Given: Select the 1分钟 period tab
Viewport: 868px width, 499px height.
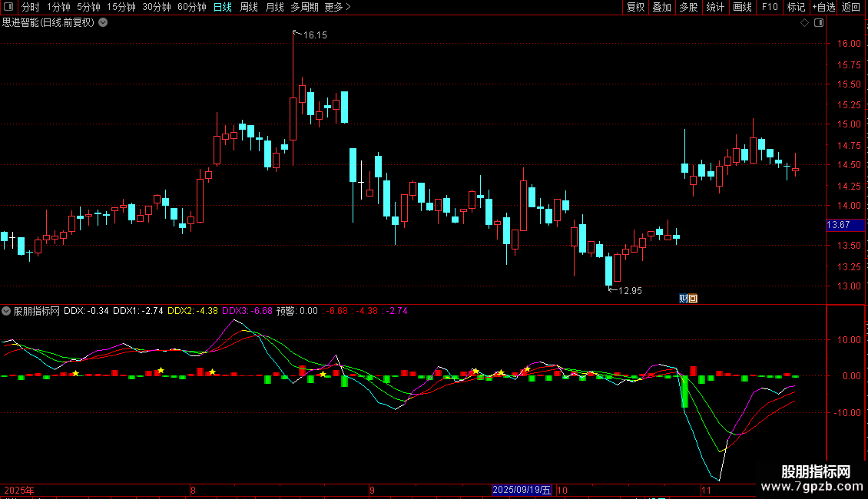Looking at the screenshot, I should click(58, 7).
